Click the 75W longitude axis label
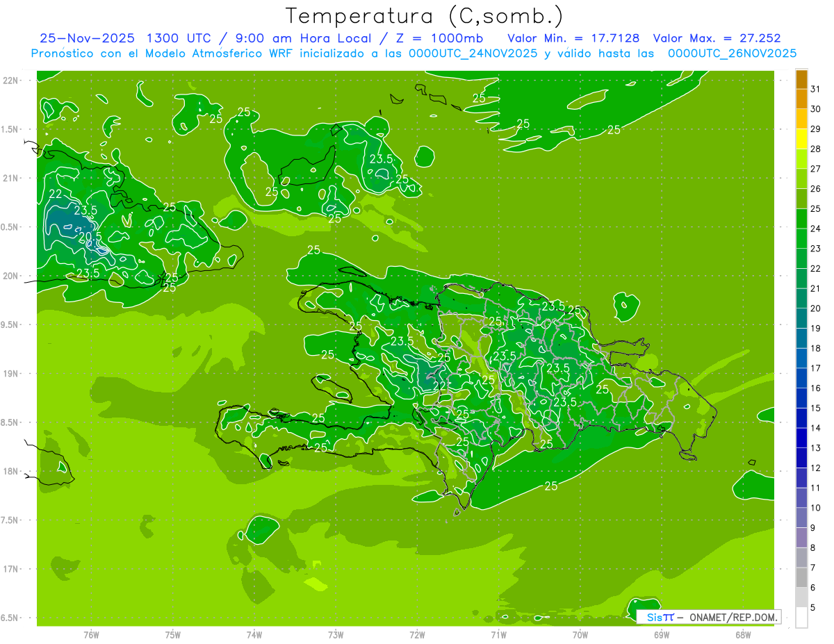 [172, 635]
